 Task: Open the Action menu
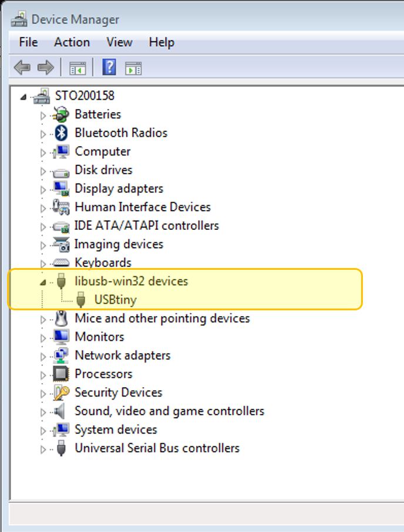click(x=72, y=42)
